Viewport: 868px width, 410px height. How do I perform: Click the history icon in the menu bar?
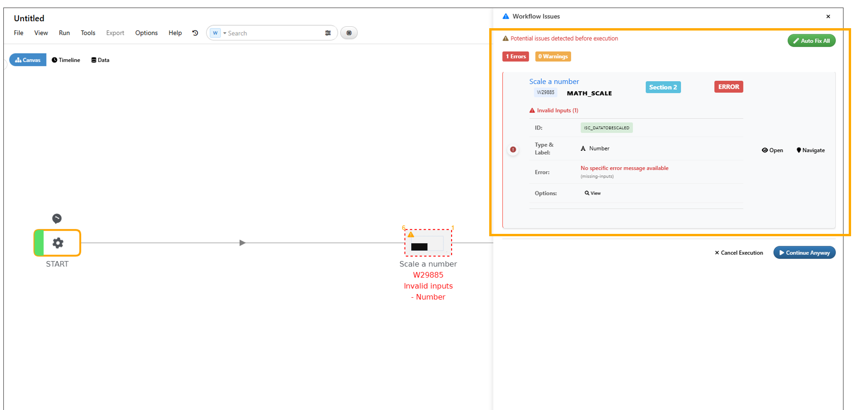pyautogui.click(x=195, y=33)
